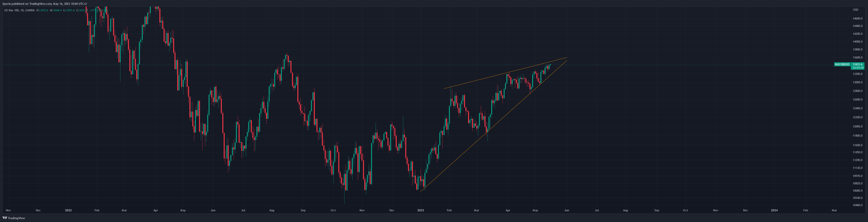Click the 11450.0 price axis label
This screenshot has width=868, height=222.
click(857, 152)
